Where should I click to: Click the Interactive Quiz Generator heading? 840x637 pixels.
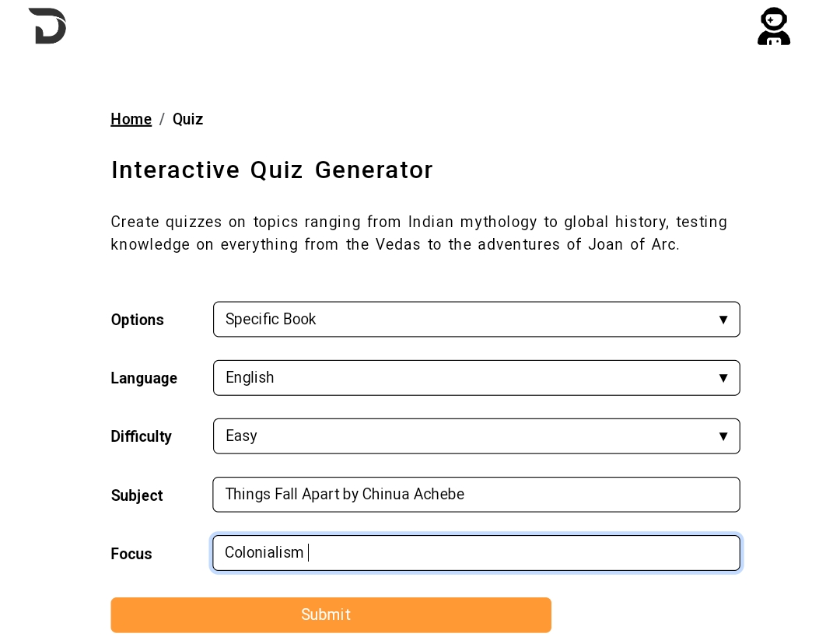[x=271, y=170]
